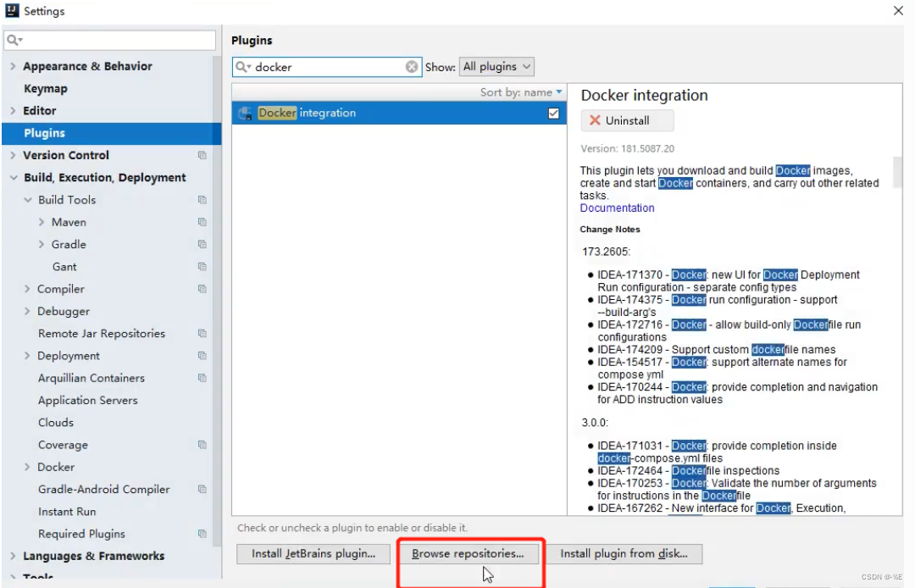Click project-level icon beside Arquillian Containers
This screenshot has width=915, height=588.
point(202,378)
